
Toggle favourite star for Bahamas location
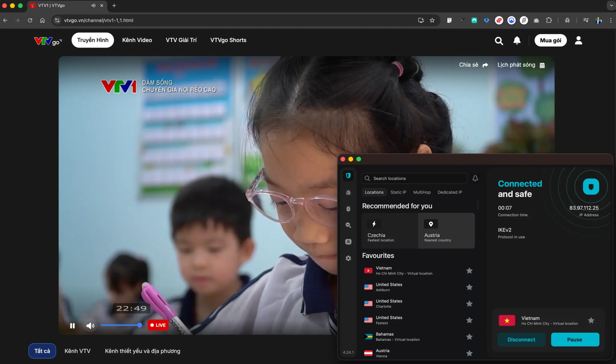pos(469,337)
